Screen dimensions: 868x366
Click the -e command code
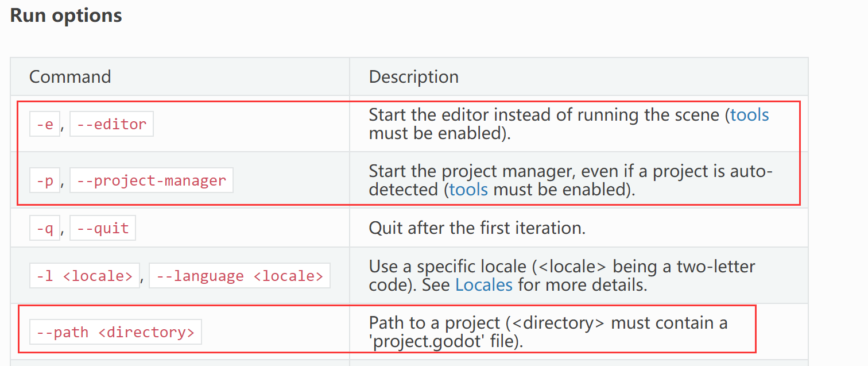point(45,124)
